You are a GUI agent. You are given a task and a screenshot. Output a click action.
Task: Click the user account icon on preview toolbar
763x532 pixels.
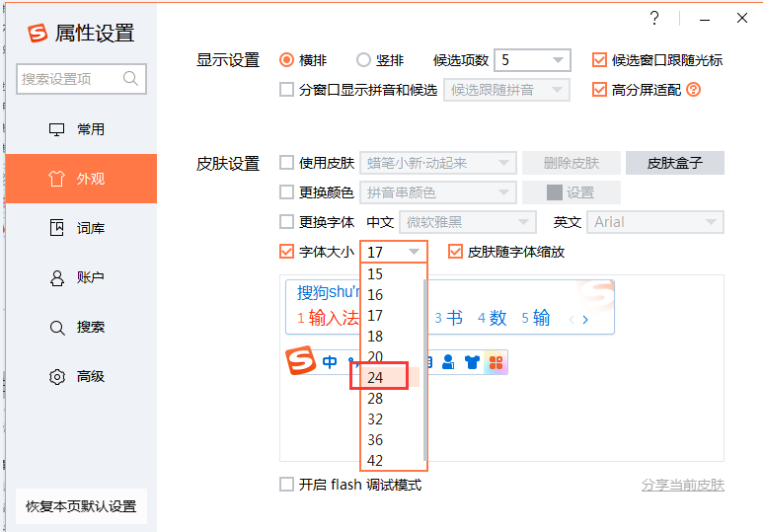pos(448,362)
